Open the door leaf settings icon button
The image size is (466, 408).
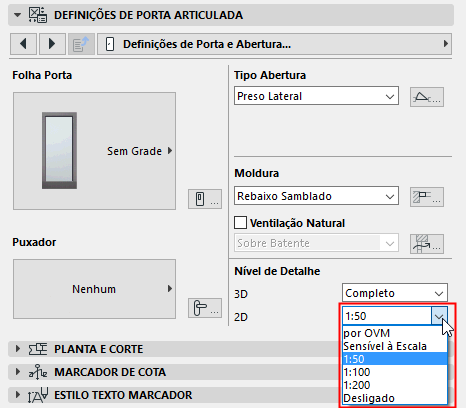[x=205, y=199]
